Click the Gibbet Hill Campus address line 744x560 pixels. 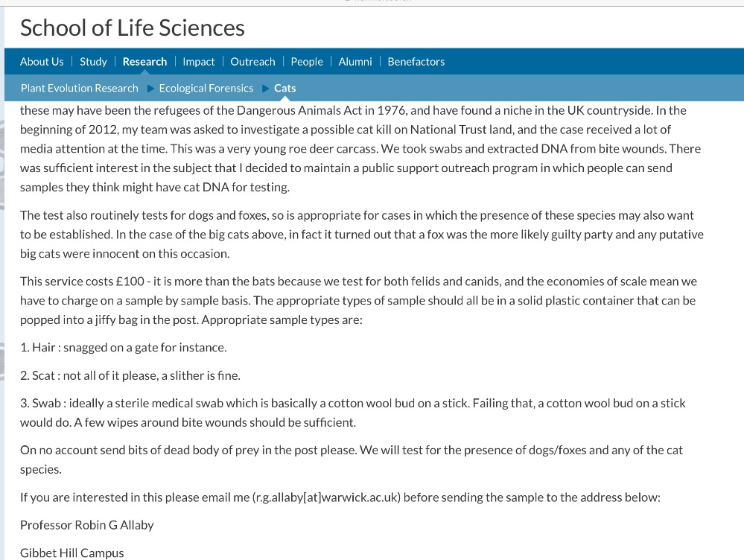pyautogui.click(x=72, y=553)
